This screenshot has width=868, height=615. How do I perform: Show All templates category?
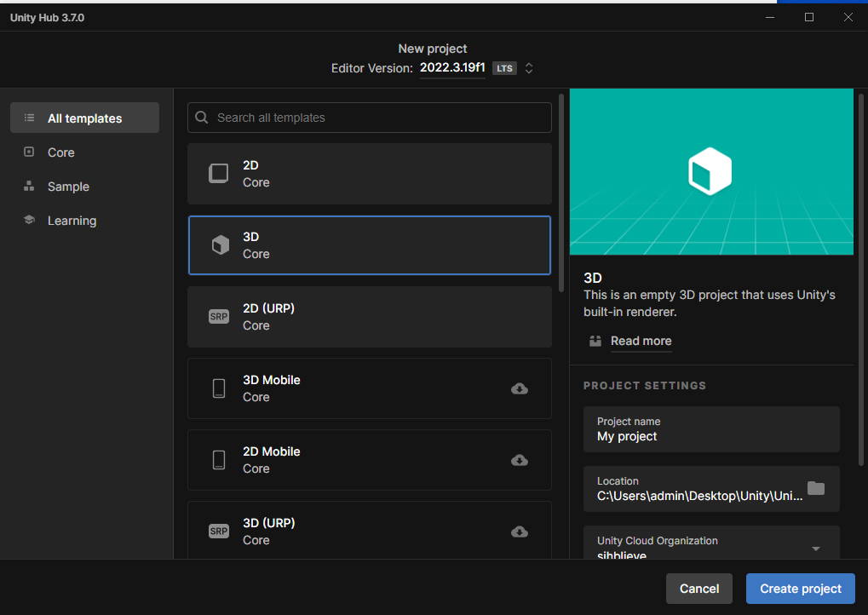point(84,118)
